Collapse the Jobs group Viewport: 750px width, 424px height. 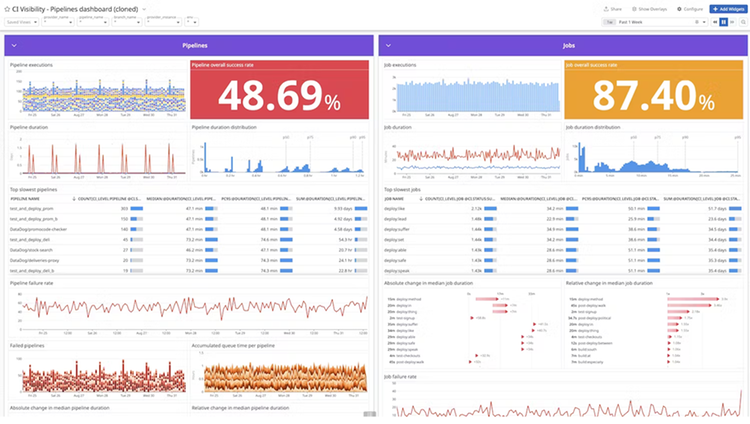click(x=388, y=45)
